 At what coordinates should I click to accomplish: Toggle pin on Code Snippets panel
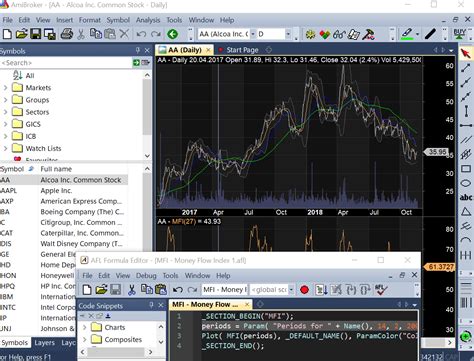pyautogui.click(x=151, y=305)
